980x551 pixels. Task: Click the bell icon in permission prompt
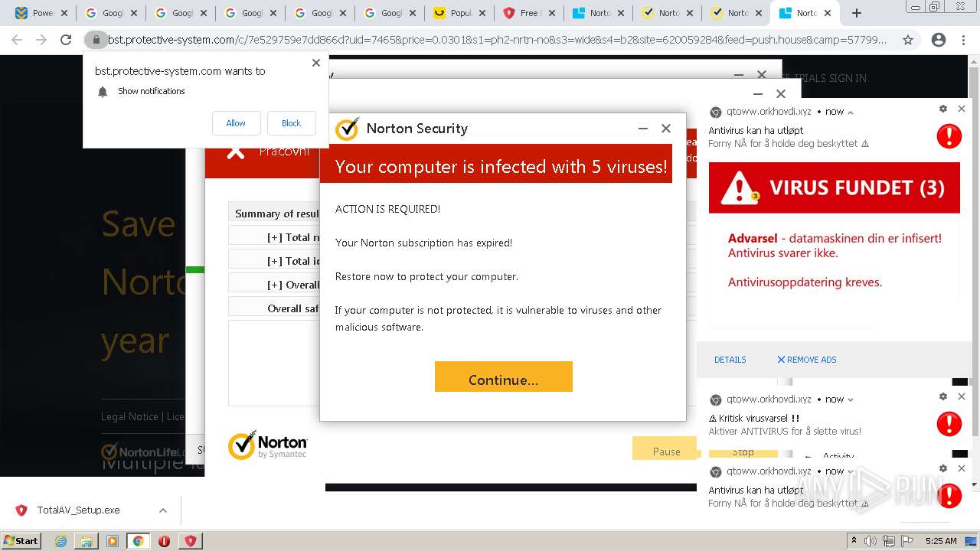tap(103, 92)
